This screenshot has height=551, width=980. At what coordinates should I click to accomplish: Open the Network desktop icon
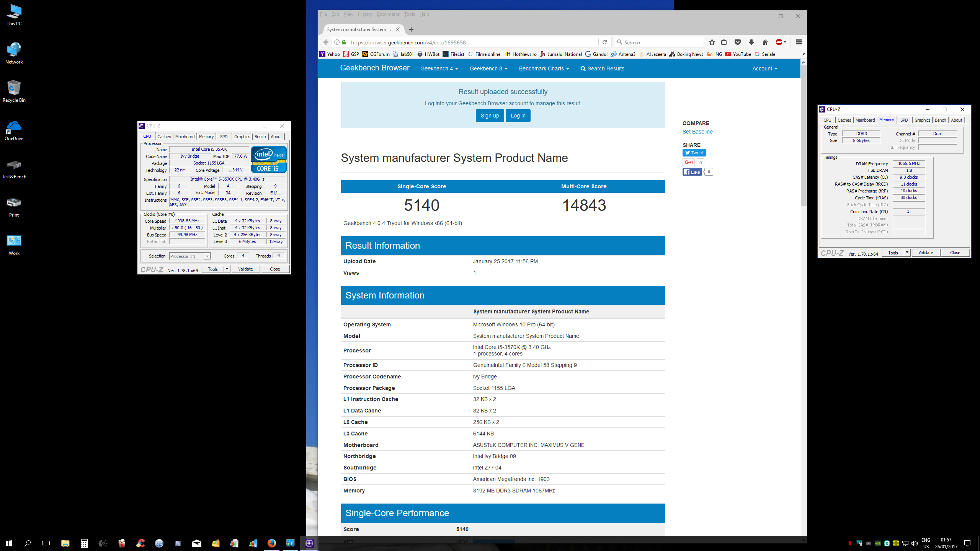click(x=14, y=53)
